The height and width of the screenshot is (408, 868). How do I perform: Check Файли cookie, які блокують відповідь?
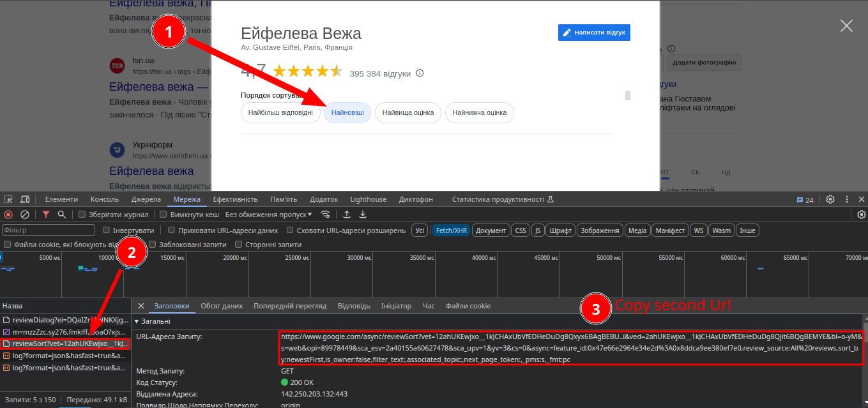pyautogui.click(x=7, y=245)
